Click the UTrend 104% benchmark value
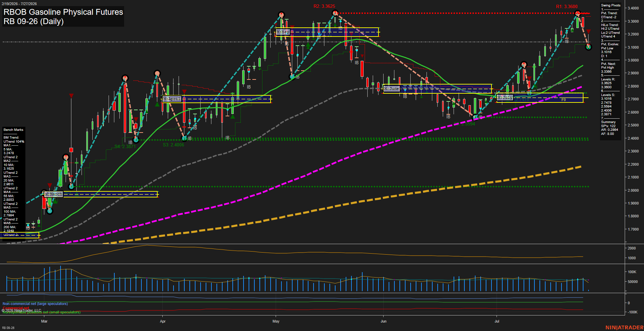 point(14,142)
